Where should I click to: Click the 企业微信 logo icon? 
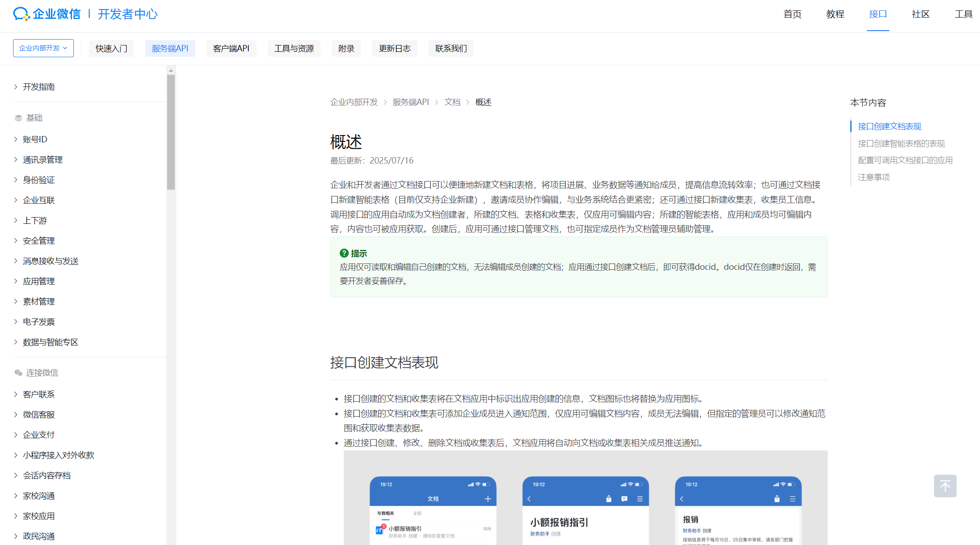point(21,14)
